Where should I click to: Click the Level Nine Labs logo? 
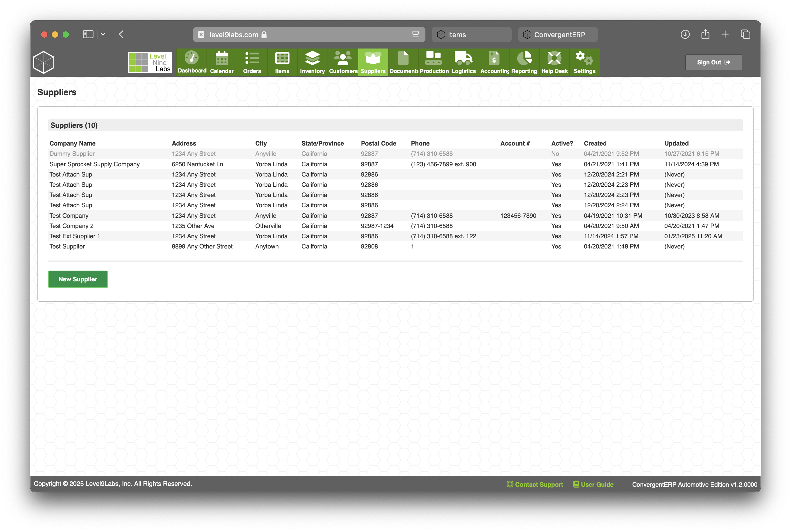tap(150, 63)
